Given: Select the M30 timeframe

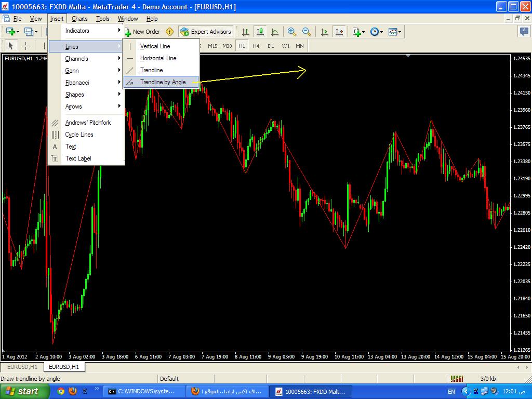Looking at the screenshot, I should 227,46.
